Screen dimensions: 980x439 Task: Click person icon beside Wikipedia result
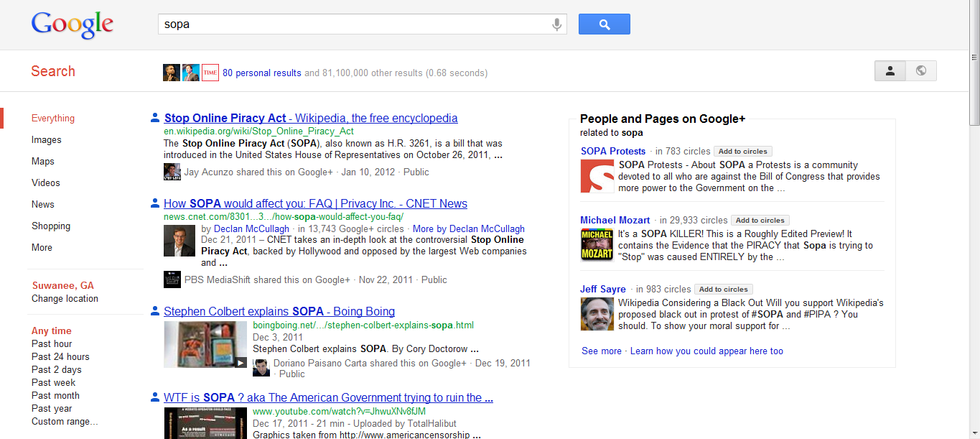(155, 118)
